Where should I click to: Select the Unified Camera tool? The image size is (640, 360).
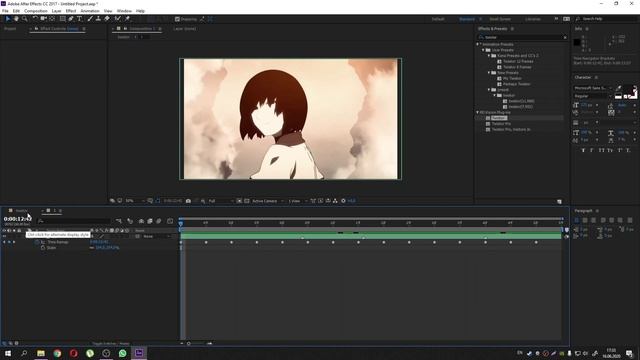[43, 19]
